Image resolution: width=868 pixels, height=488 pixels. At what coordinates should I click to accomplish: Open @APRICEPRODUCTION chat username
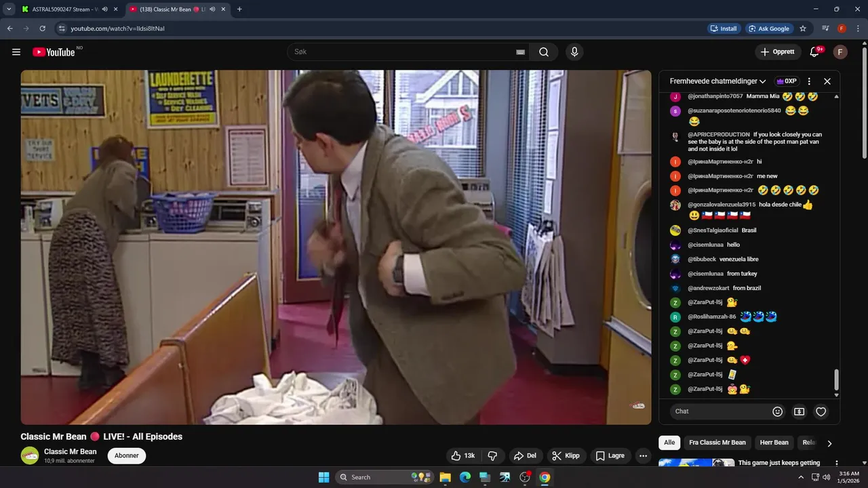pyautogui.click(x=719, y=134)
